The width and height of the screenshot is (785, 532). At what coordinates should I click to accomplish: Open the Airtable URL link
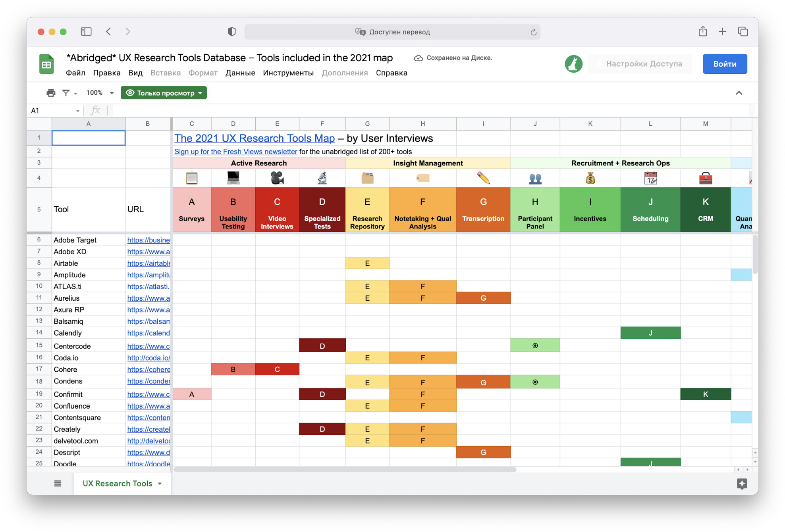[x=149, y=263]
